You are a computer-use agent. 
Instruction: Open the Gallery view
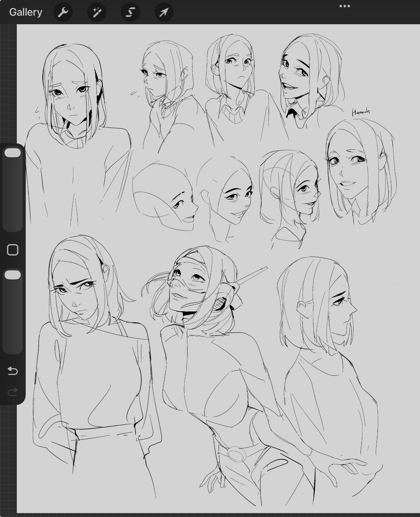click(25, 12)
